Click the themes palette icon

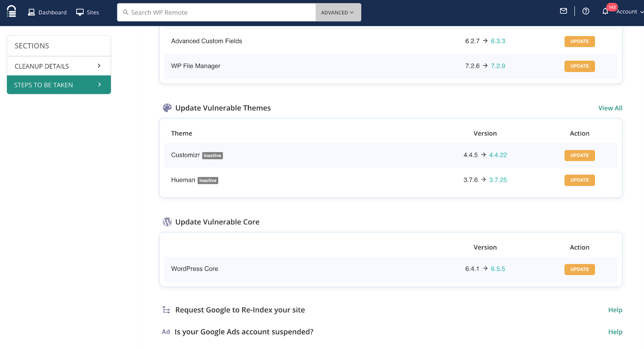(167, 108)
